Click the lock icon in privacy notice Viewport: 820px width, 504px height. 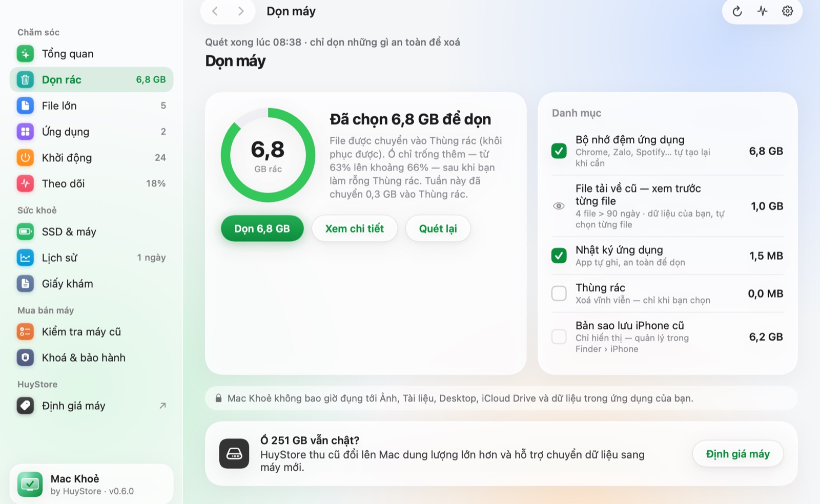pyautogui.click(x=218, y=398)
